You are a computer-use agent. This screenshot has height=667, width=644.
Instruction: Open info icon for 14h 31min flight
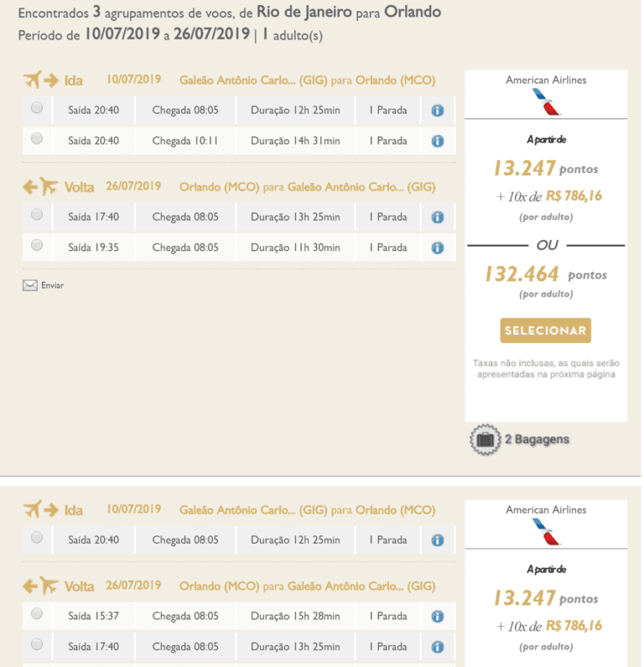coord(437,141)
